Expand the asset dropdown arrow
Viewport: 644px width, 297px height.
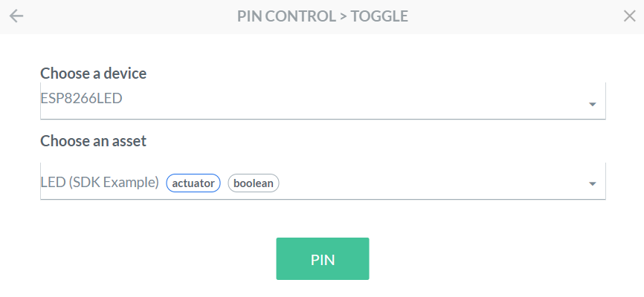point(592,183)
